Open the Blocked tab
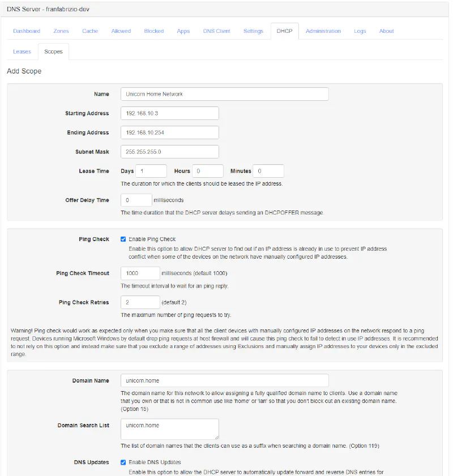The image size is (453, 476). click(x=153, y=31)
